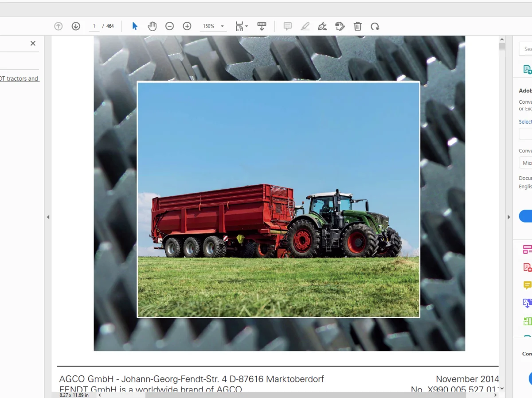Open Organize Pages from the right sidebar

tap(527, 249)
